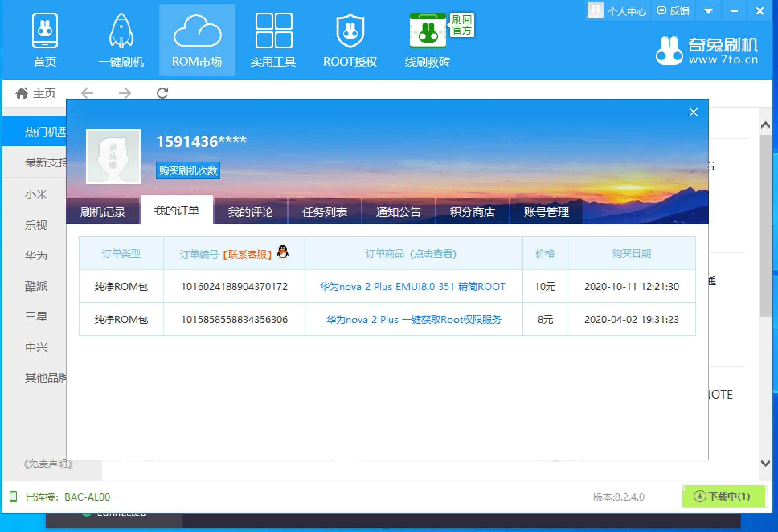Viewport: 778px width, 532px height.
Task: Select order number 1016024188904370172
Action: click(x=234, y=286)
